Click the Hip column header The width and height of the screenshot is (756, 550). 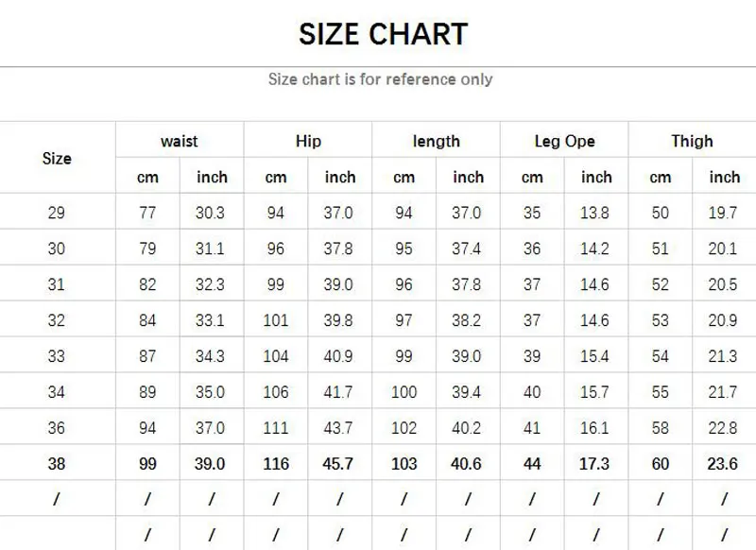[x=308, y=141]
